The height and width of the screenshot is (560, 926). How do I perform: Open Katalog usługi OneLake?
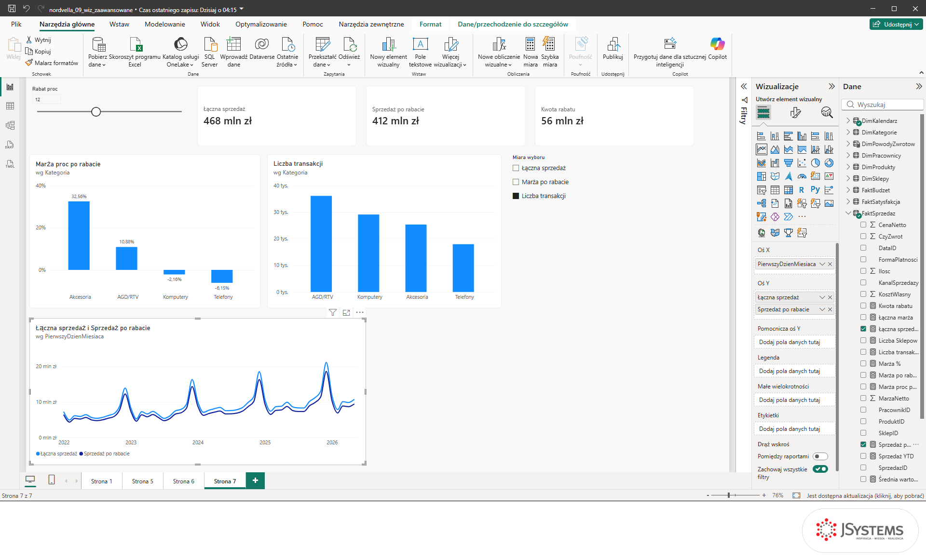click(180, 45)
